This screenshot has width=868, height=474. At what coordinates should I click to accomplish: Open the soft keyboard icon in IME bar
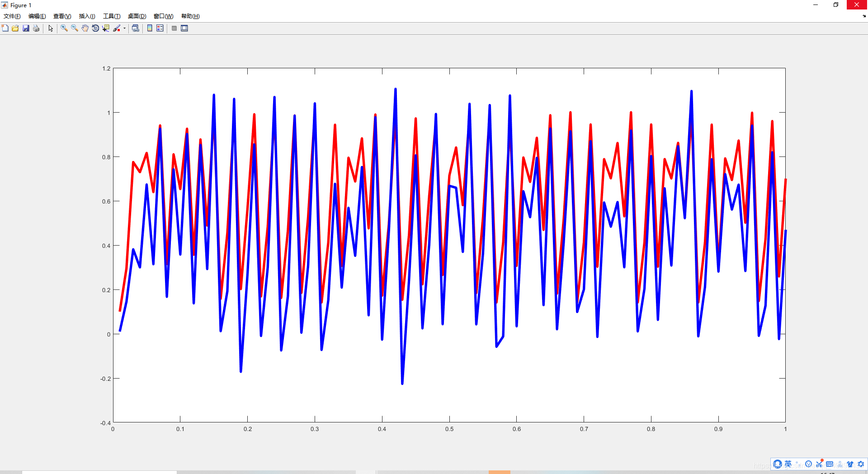[x=830, y=464]
